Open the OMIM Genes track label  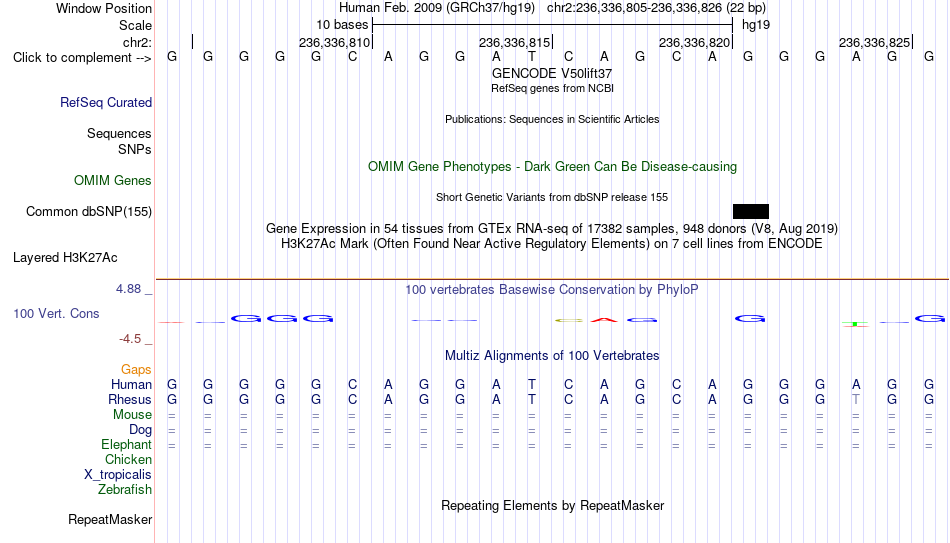113,181
